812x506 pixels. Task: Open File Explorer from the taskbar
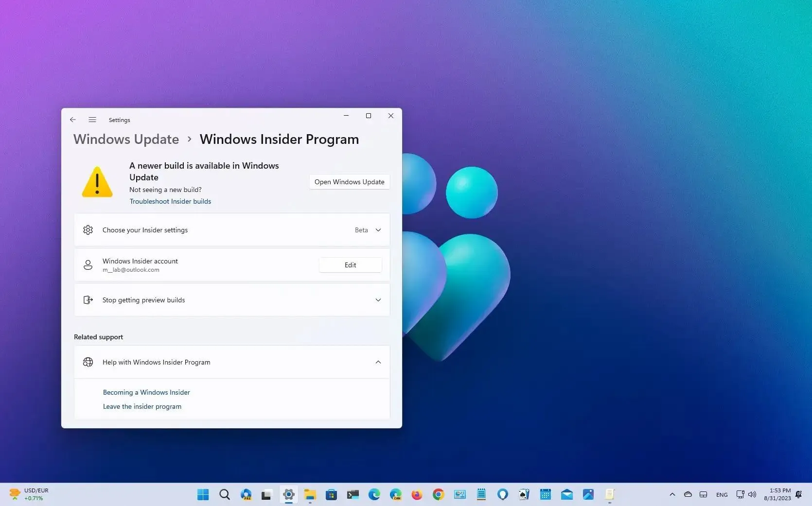[310, 495]
